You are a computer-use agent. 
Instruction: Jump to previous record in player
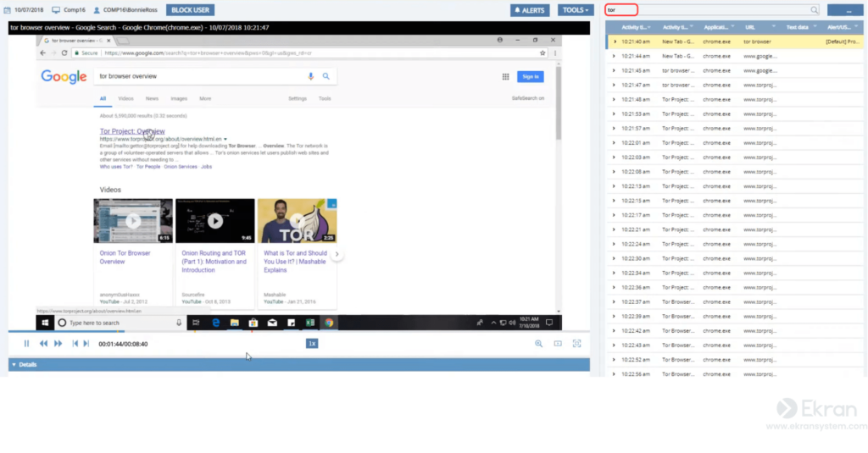[x=75, y=344]
